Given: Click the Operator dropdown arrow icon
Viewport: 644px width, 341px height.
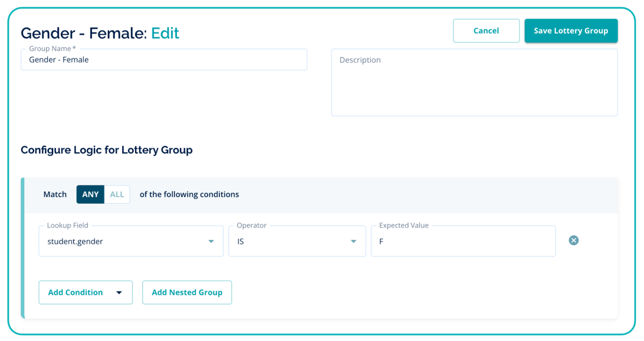Looking at the screenshot, I should [x=353, y=242].
